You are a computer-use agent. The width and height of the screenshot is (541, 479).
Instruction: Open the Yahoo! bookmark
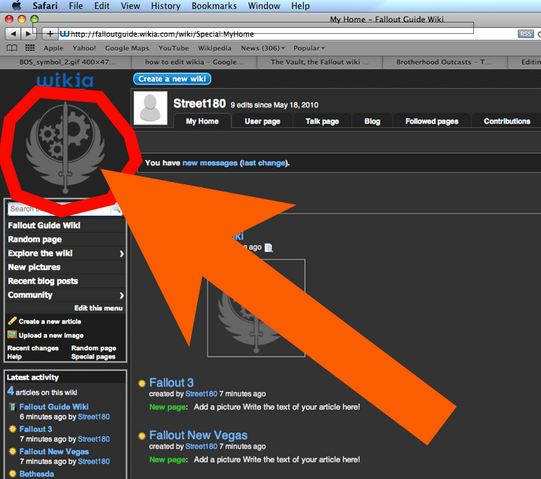[84, 48]
